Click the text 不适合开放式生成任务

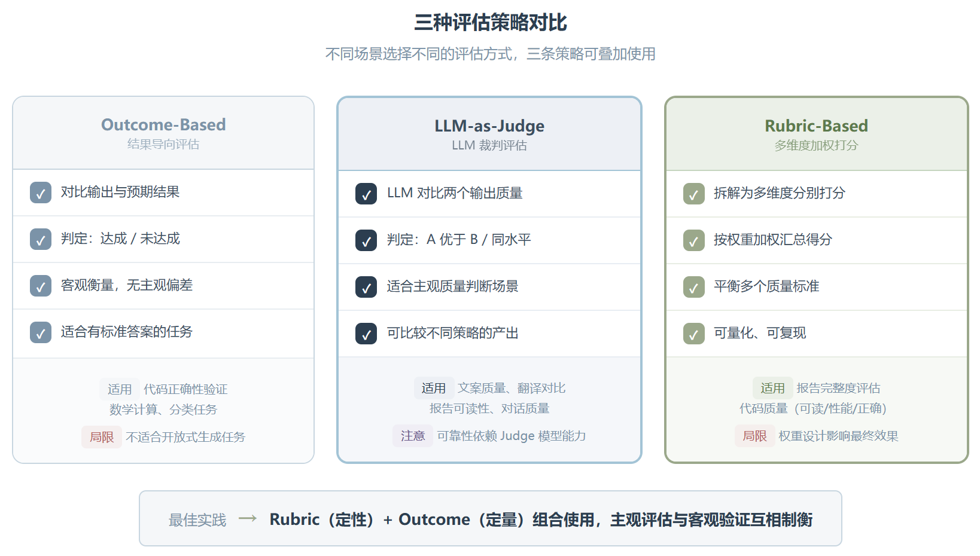click(x=185, y=437)
